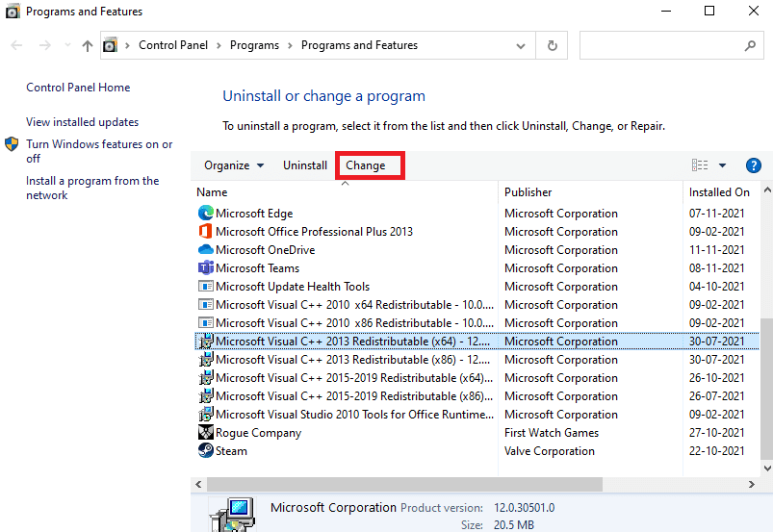This screenshot has height=532, width=773.
Task: Open the Organize dropdown menu
Action: coord(234,165)
